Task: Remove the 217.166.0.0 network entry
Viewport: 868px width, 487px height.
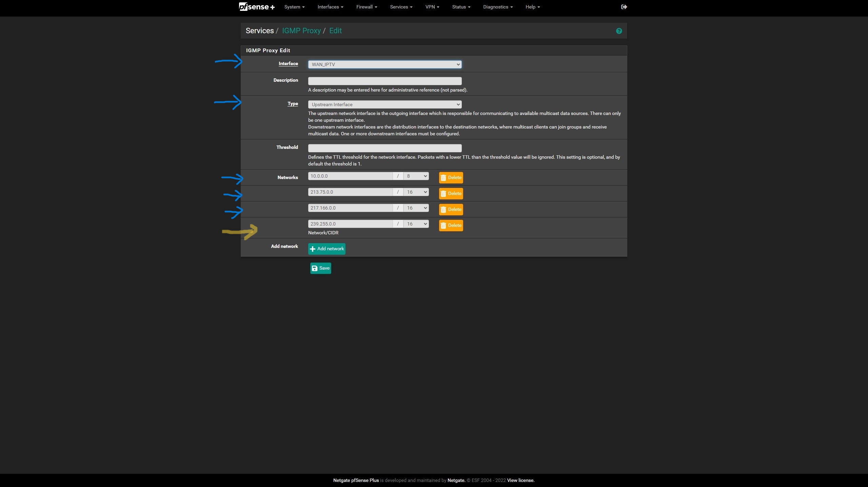Action: point(451,210)
